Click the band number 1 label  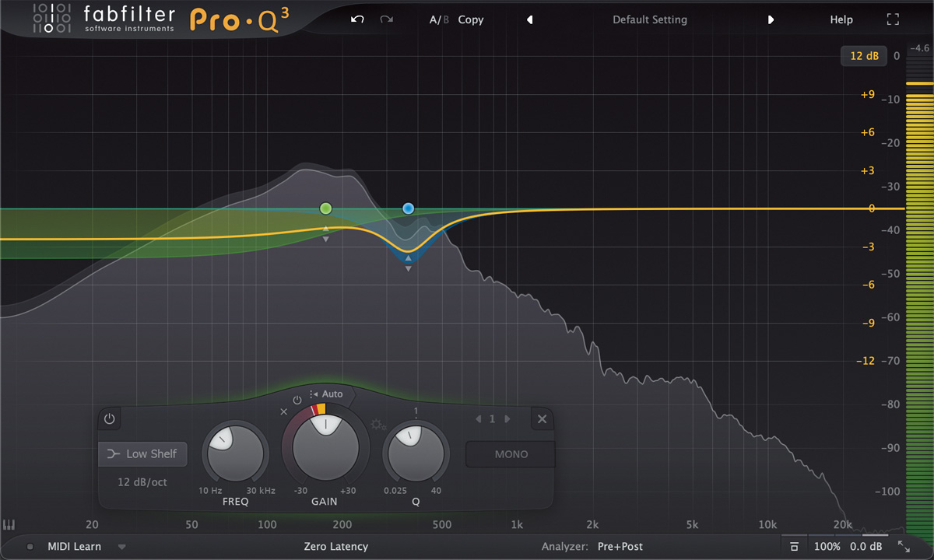click(x=492, y=419)
